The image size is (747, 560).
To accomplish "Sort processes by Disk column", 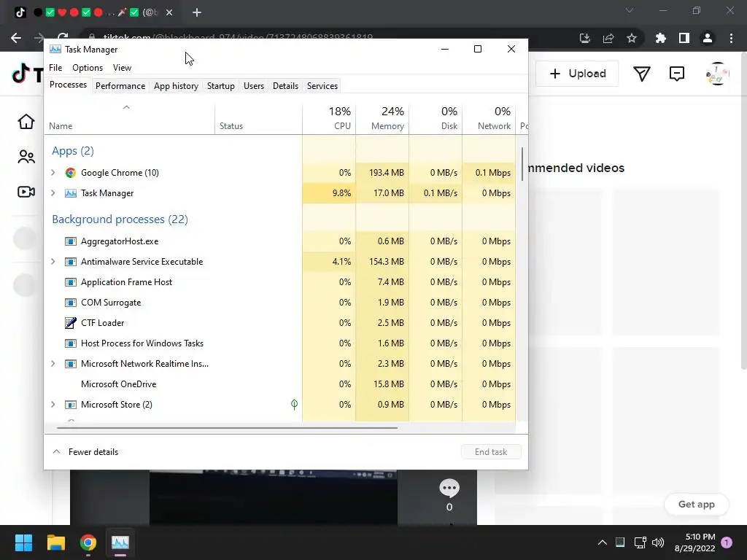I will (x=436, y=118).
